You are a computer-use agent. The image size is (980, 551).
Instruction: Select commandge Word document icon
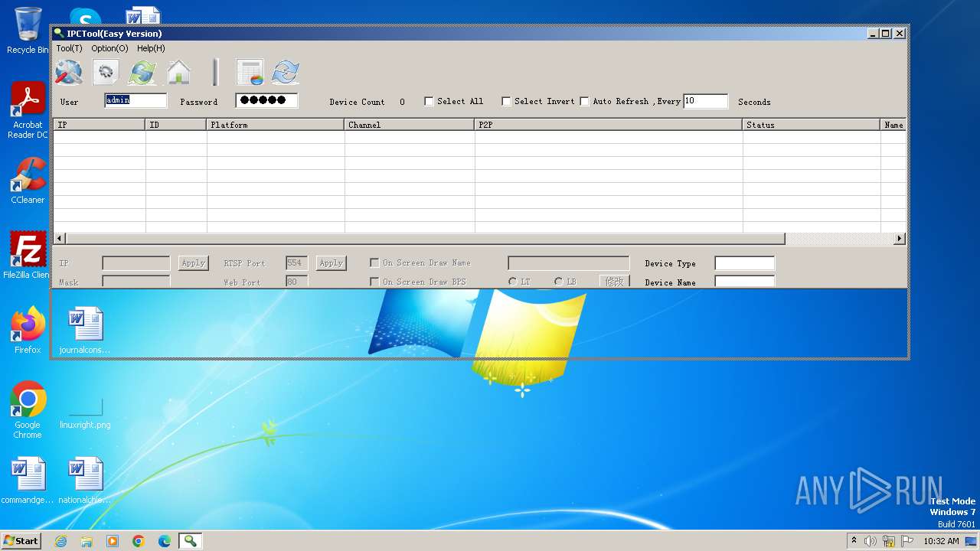(28, 480)
